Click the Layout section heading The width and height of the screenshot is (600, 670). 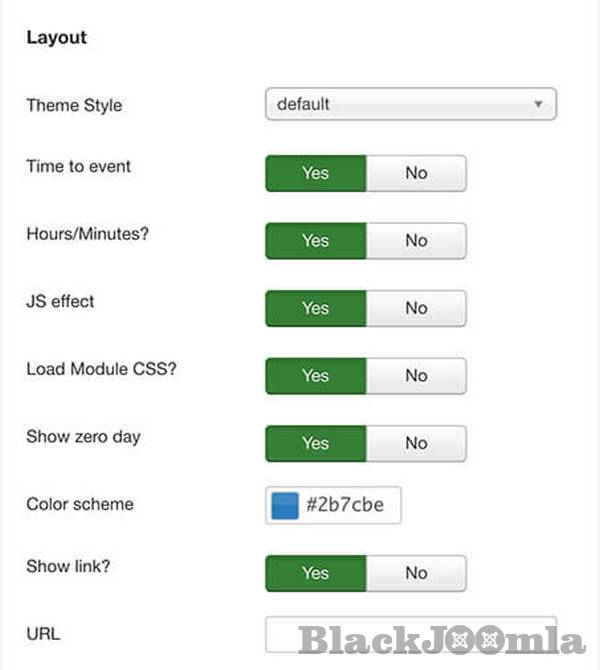click(56, 38)
